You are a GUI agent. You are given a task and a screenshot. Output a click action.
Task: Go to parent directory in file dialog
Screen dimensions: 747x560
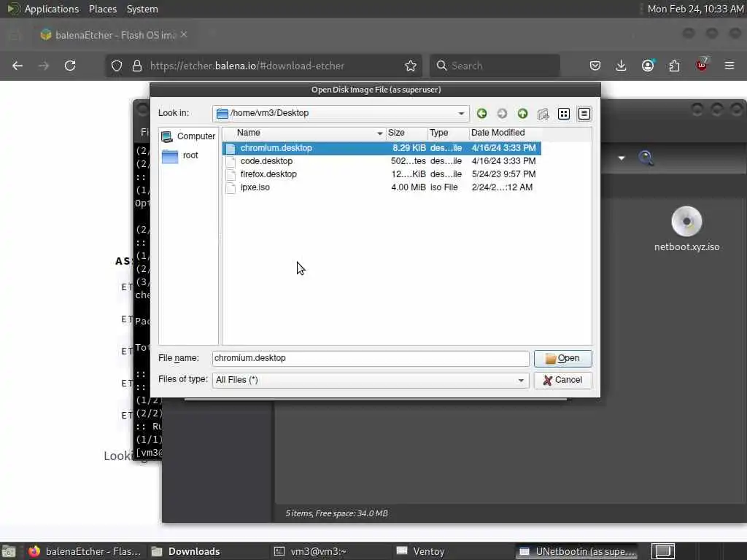click(522, 113)
